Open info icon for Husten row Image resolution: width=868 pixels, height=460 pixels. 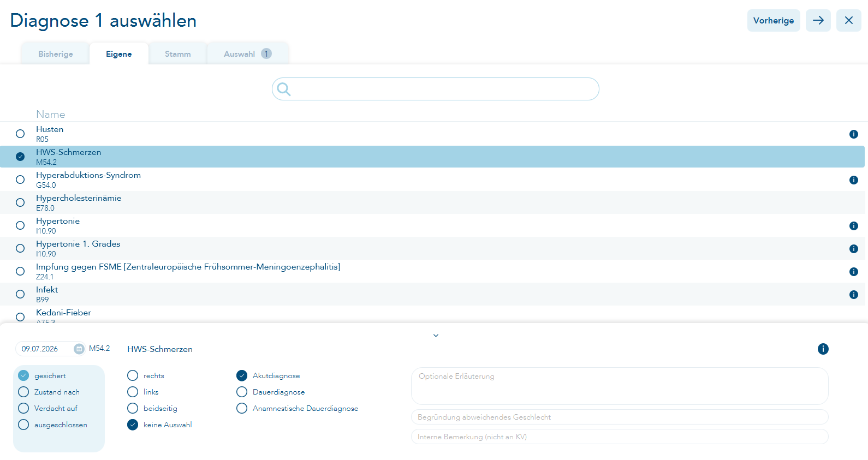(x=854, y=134)
